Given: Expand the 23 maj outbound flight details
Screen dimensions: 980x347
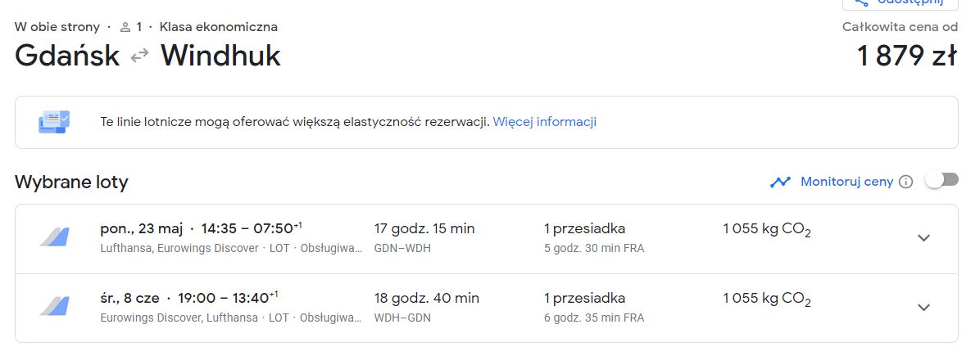Looking at the screenshot, I should (x=923, y=237).
